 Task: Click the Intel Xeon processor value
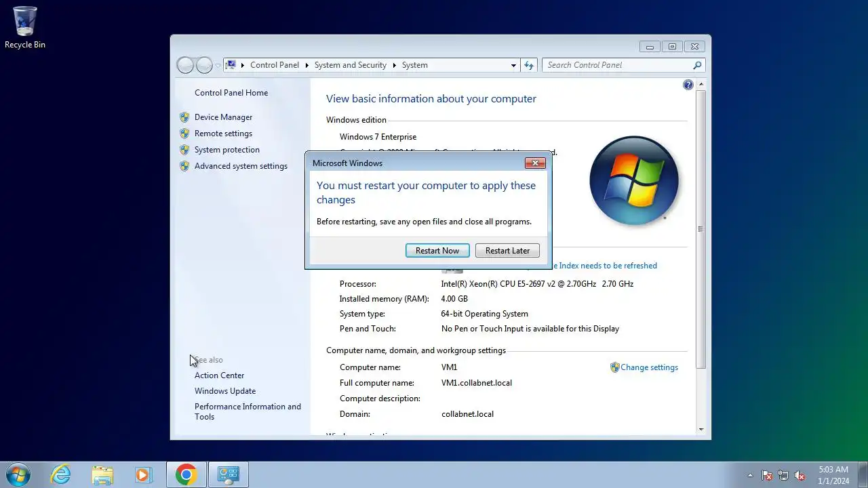point(537,284)
